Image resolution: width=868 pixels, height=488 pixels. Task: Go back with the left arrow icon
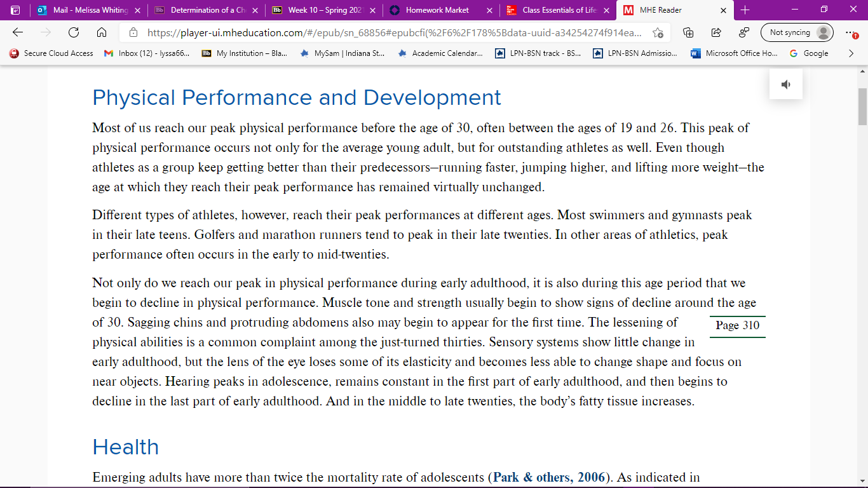point(18,32)
